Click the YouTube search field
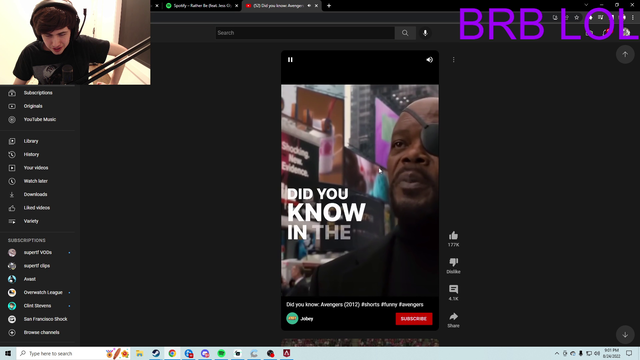This screenshot has width=640, height=360. pos(305,33)
